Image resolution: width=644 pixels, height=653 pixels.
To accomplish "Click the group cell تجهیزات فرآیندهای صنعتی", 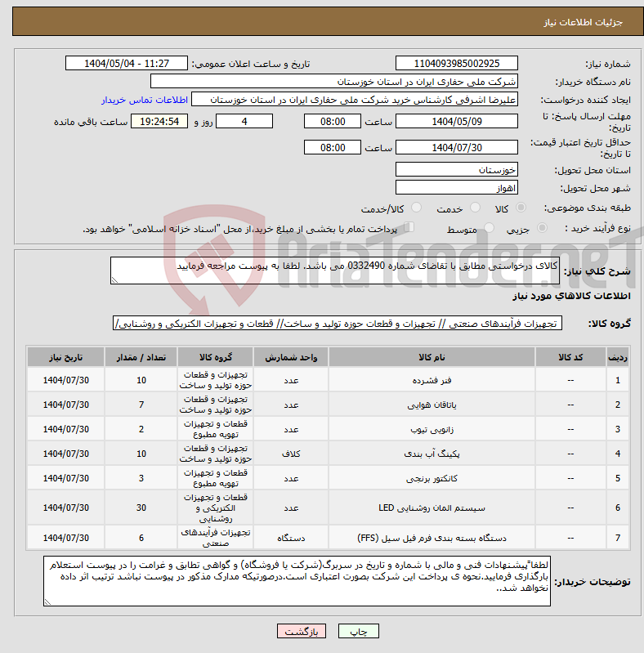I will point(216,538).
